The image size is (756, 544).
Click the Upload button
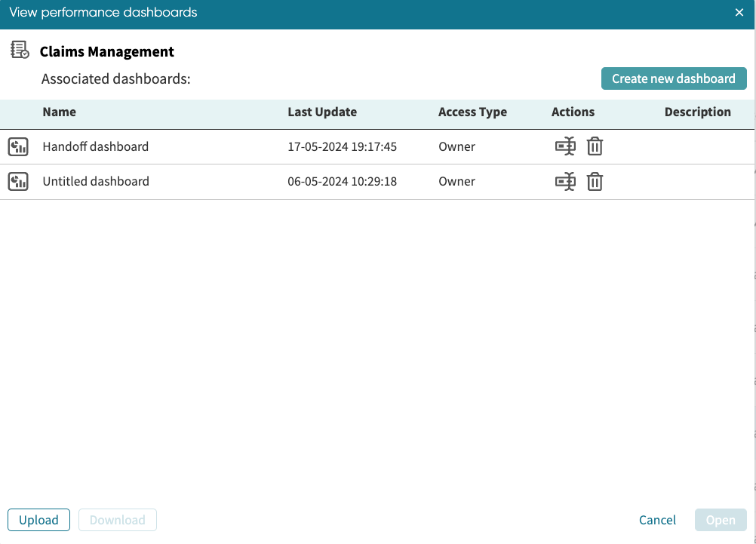[x=38, y=520]
